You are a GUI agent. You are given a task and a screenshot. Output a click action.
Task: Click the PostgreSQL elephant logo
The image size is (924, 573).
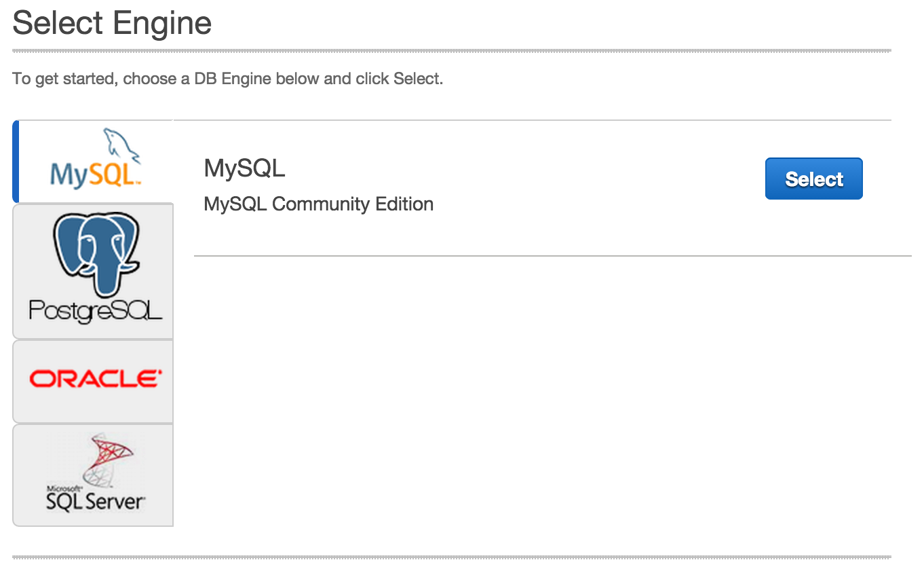point(93,270)
